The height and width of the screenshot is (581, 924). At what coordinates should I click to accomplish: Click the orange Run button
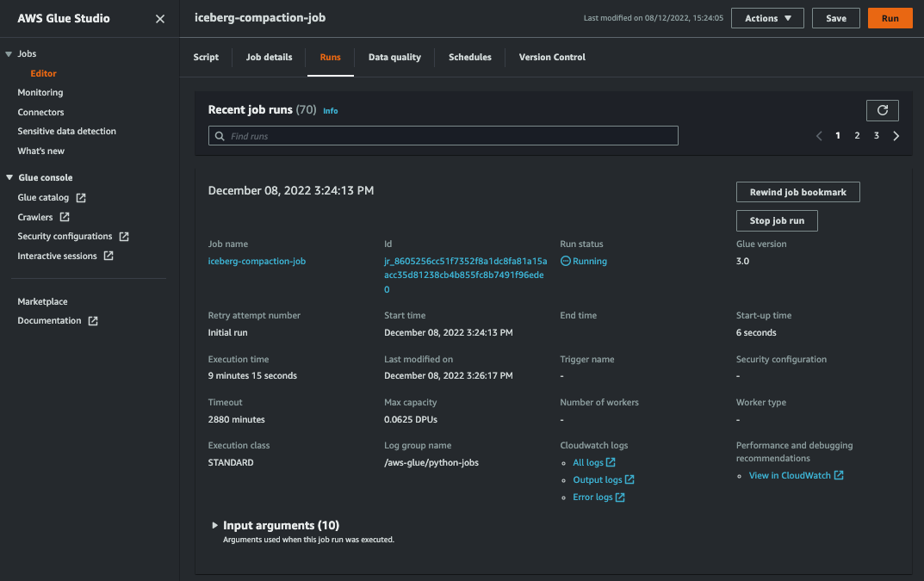point(890,18)
